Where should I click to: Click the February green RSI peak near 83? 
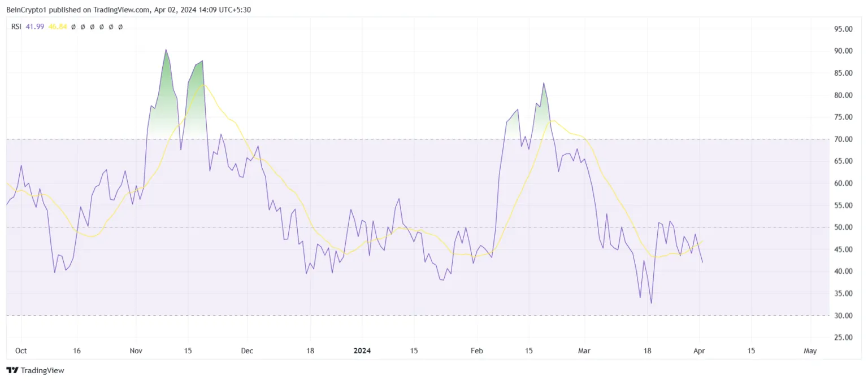544,84
